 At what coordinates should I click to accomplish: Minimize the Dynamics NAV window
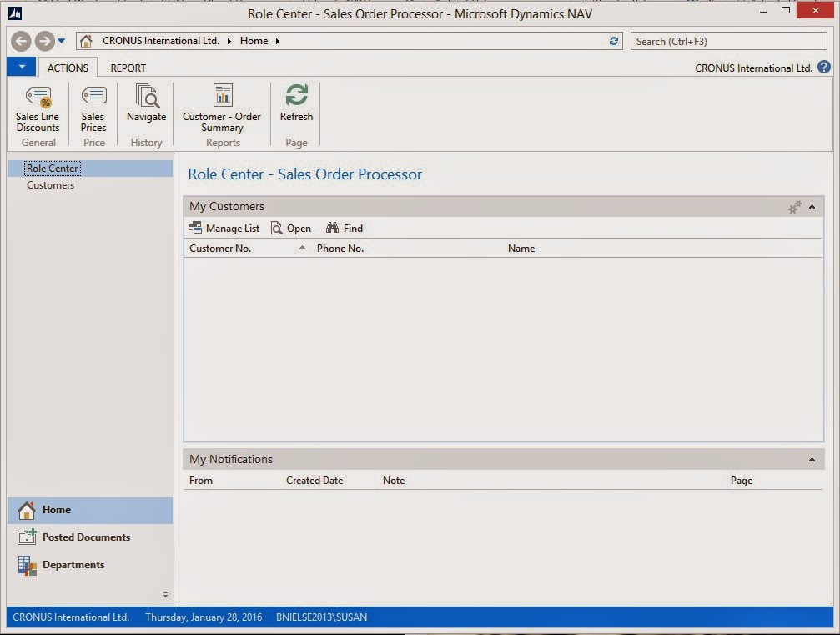click(x=763, y=11)
